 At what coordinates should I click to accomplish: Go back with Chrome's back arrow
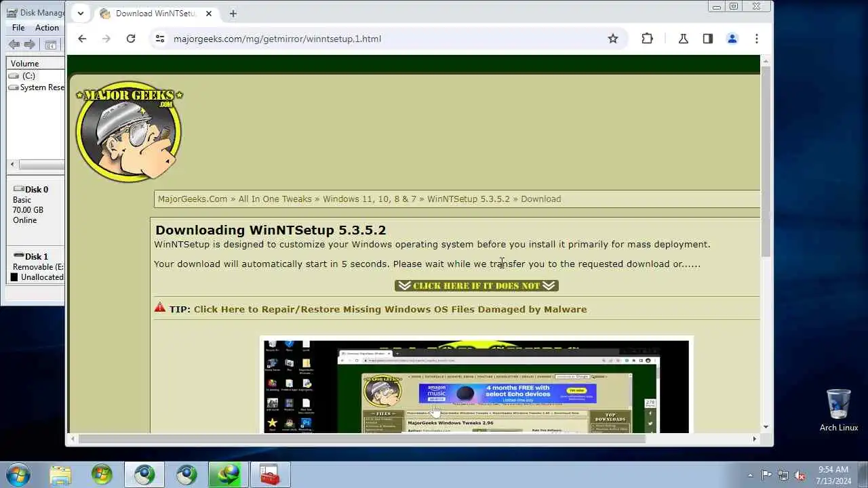82,39
